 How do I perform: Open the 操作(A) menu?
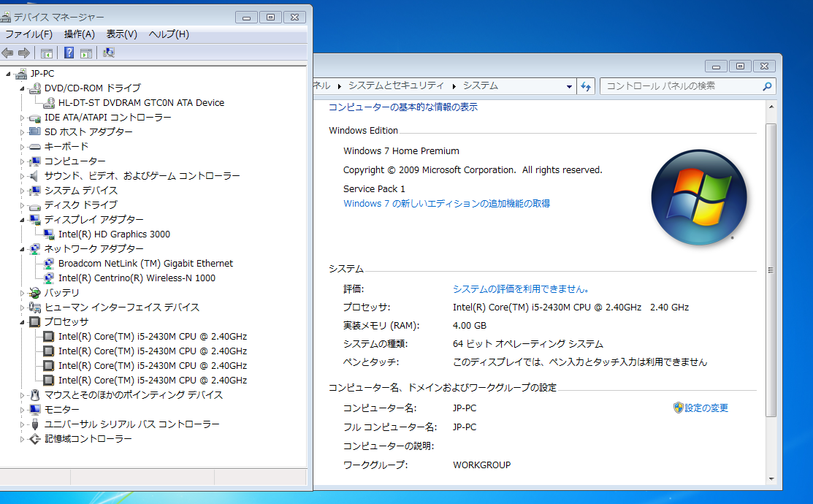(x=80, y=34)
